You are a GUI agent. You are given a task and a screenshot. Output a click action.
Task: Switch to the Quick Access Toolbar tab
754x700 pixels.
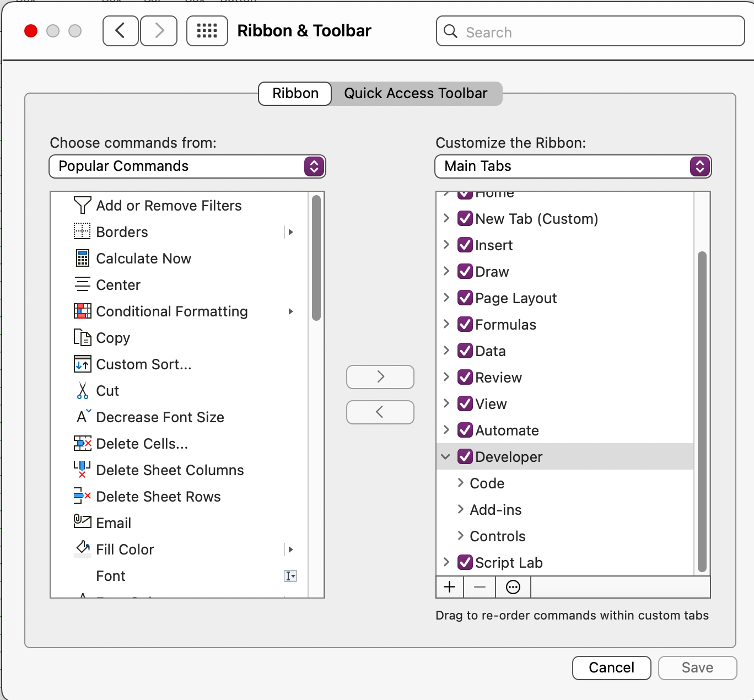pyautogui.click(x=416, y=93)
